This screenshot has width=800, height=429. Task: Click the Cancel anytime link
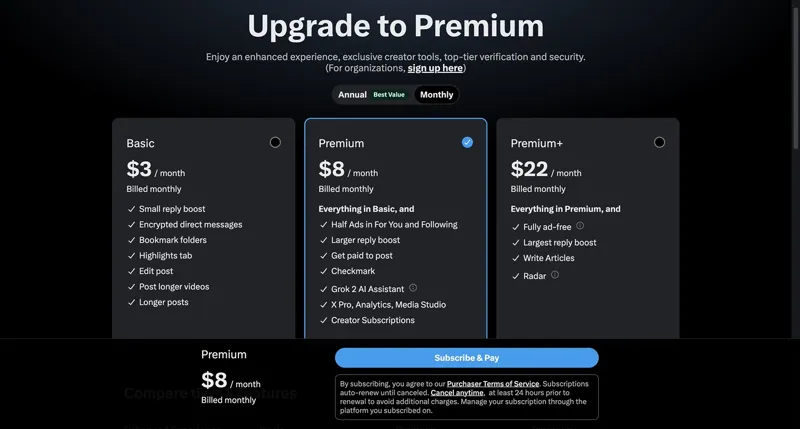pos(458,393)
